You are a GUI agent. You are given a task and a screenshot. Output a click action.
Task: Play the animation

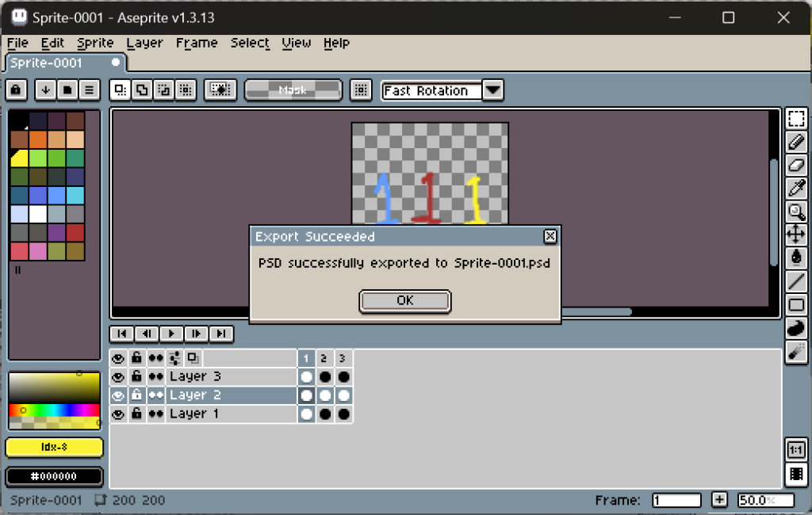coord(171,334)
